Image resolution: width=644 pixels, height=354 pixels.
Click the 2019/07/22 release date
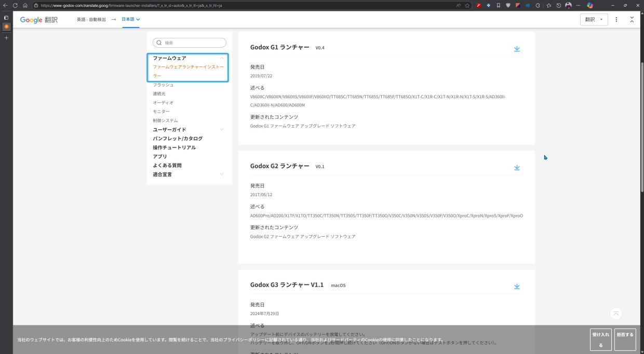point(261,76)
